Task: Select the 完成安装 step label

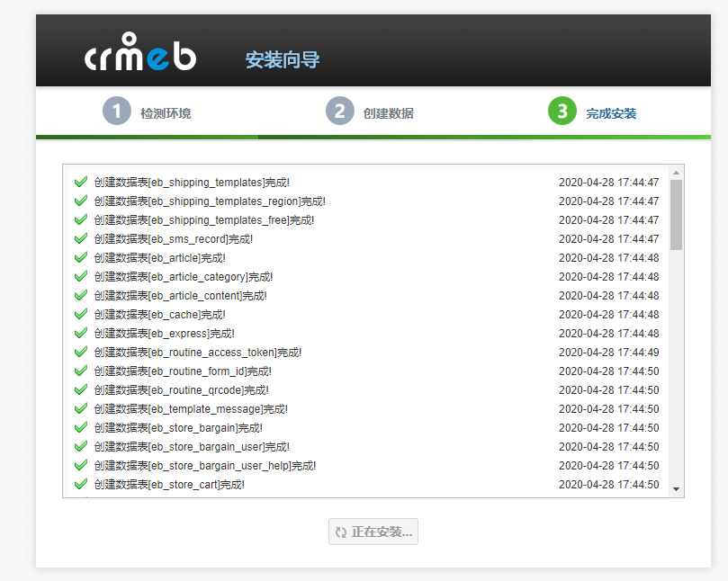Action: click(611, 113)
